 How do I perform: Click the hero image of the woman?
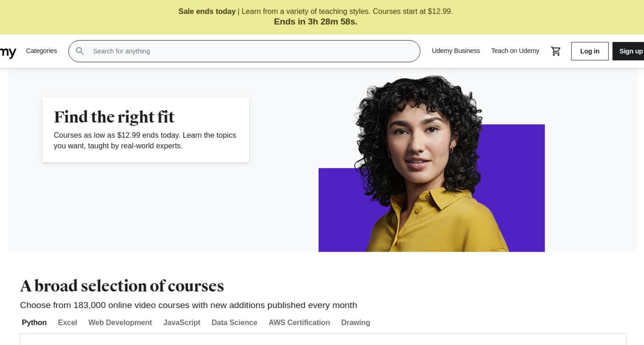(431, 163)
